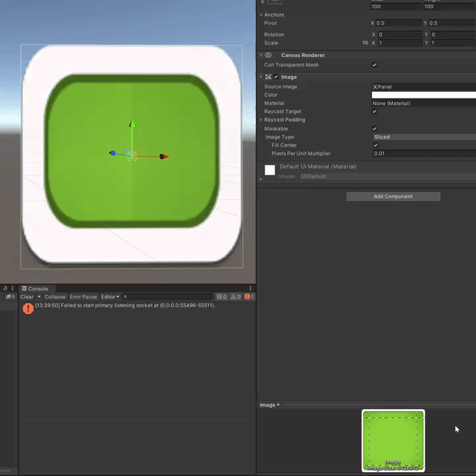
Task: Click the Scale X field
Action: pyautogui.click(x=400, y=43)
